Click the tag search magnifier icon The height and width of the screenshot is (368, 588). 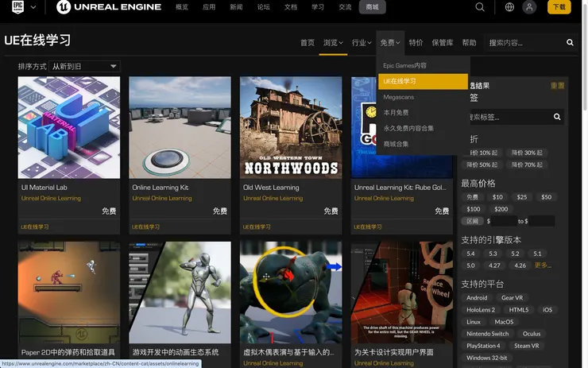pos(557,117)
